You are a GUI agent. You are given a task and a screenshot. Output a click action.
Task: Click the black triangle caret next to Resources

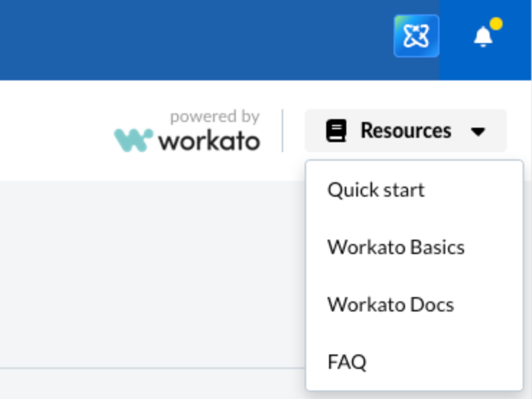(x=478, y=132)
